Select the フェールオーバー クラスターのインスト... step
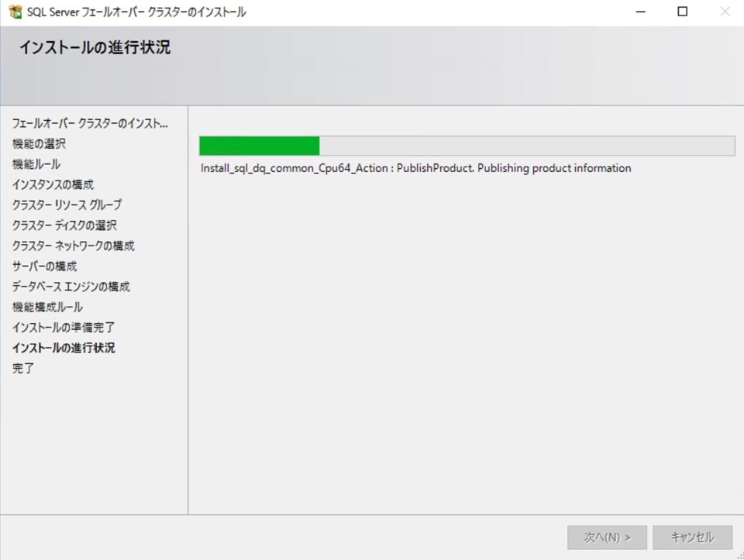 coord(90,124)
